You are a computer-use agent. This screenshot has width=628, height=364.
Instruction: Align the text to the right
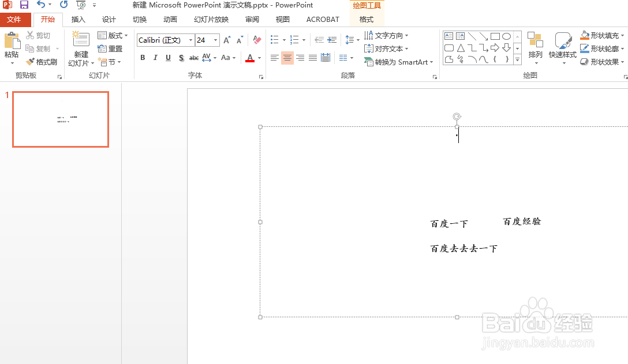point(300,58)
